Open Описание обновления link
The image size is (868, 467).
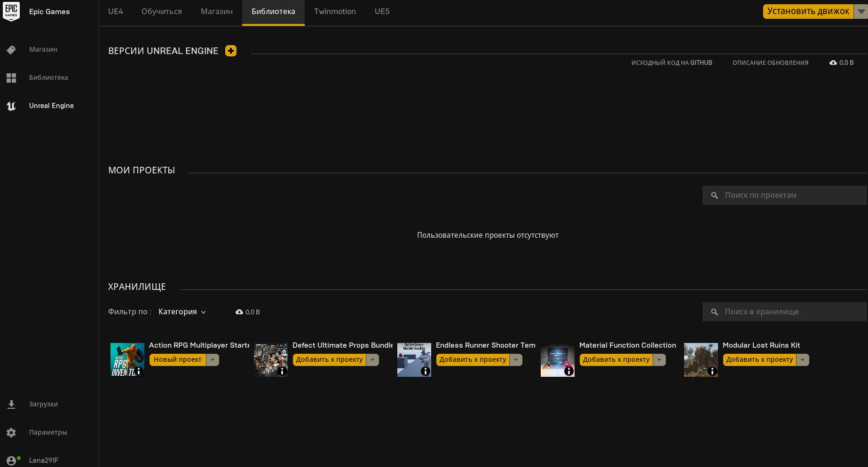(771, 63)
